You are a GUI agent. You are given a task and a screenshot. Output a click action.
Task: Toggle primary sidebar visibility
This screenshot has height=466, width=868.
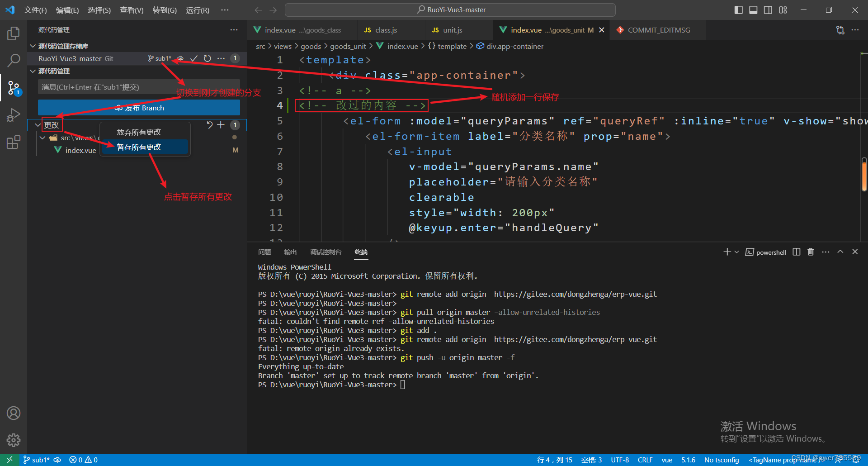tap(739, 10)
